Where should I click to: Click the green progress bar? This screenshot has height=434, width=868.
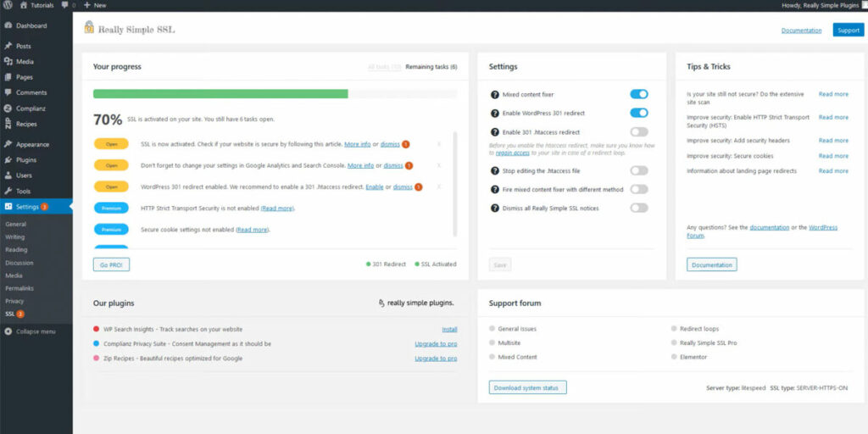[220, 93]
